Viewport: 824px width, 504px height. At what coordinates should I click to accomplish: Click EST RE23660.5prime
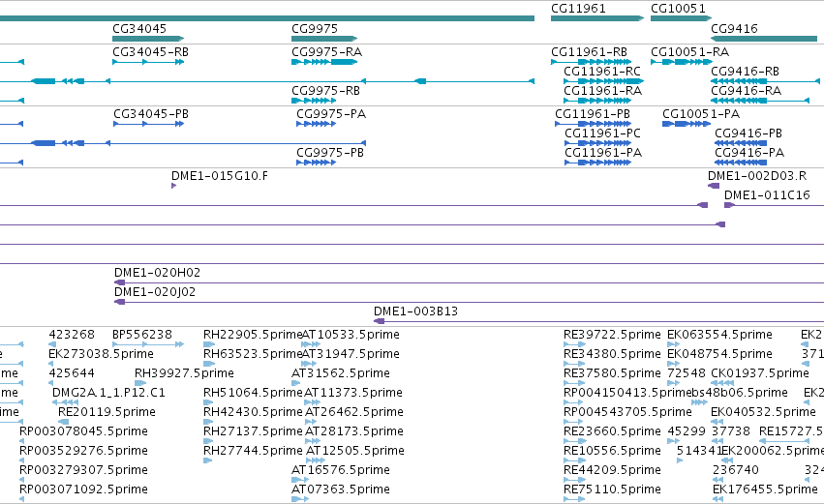612,431
